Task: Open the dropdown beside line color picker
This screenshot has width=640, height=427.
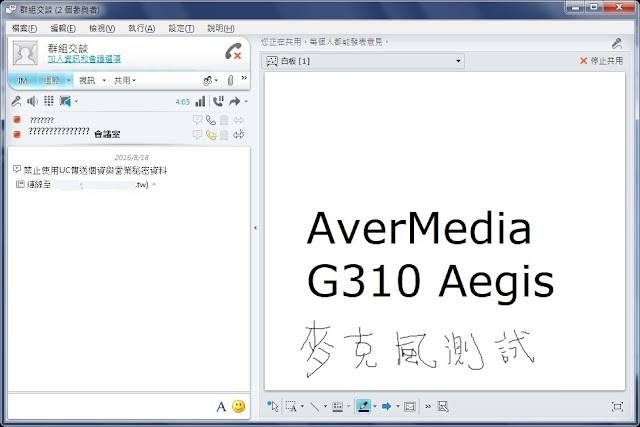Action: pyautogui.click(x=348, y=406)
